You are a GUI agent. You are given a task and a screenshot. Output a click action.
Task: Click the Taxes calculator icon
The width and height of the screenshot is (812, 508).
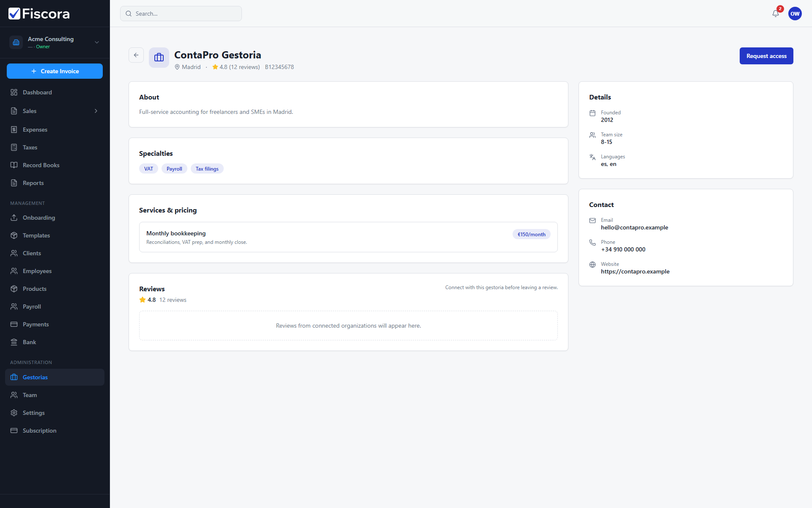pyautogui.click(x=14, y=147)
